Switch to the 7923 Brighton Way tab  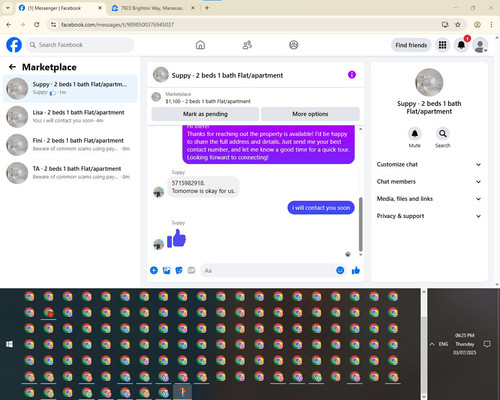(x=152, y=8)
